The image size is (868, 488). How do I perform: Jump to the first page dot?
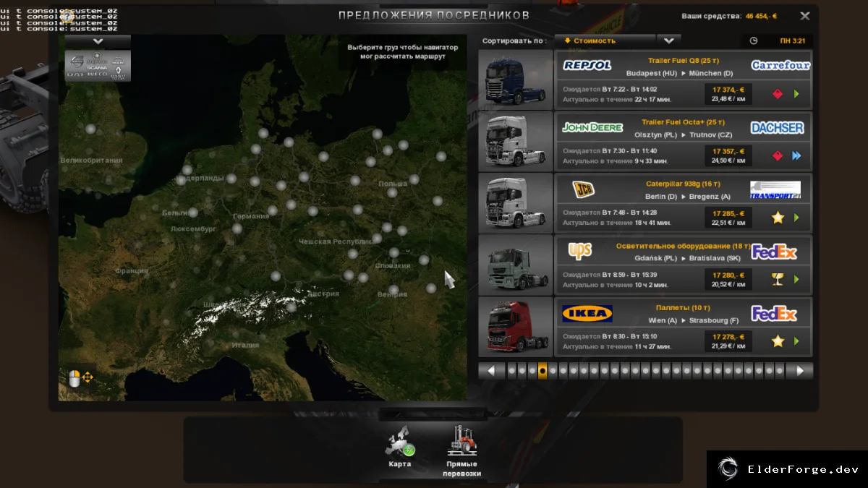pos(511,371)
